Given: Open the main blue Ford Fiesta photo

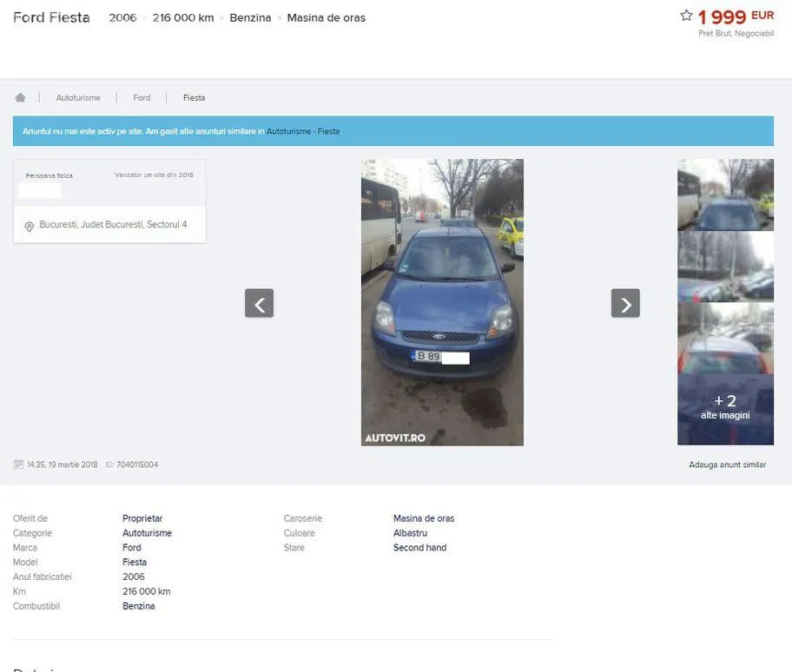Looking at the screenshot, I should pos(442,302).
